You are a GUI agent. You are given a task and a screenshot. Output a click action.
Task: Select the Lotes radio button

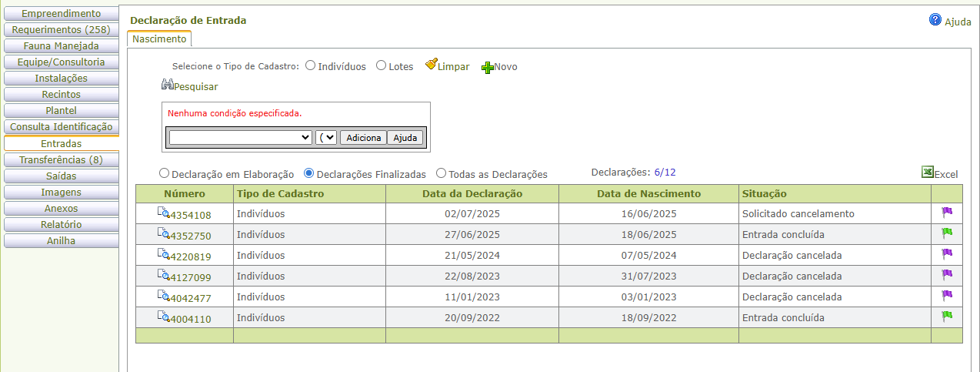(381, 66)
